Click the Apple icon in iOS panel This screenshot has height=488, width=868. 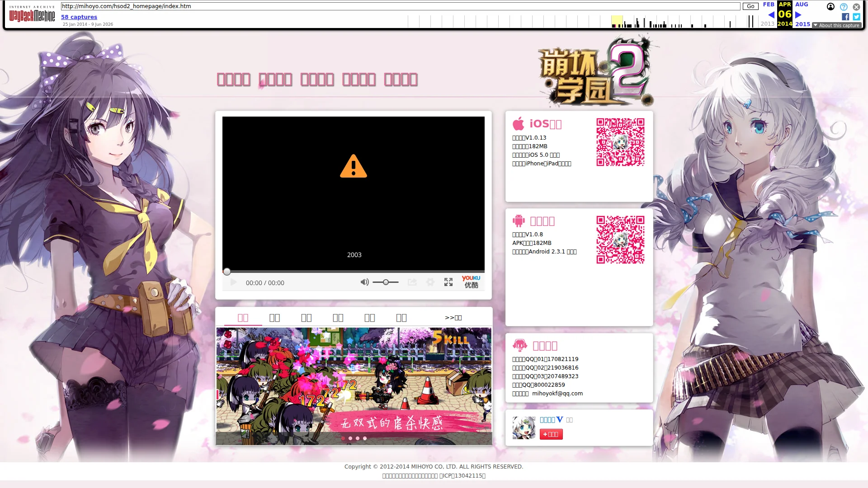(519, 123)
